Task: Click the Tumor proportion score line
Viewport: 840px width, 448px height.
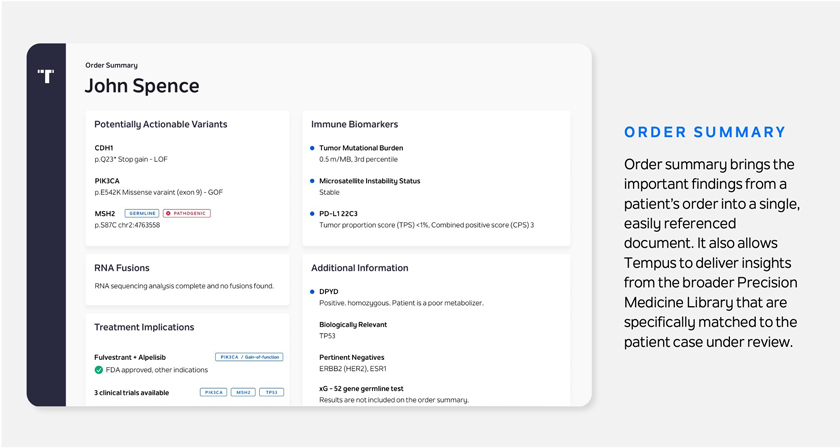Action: (426, 225)
